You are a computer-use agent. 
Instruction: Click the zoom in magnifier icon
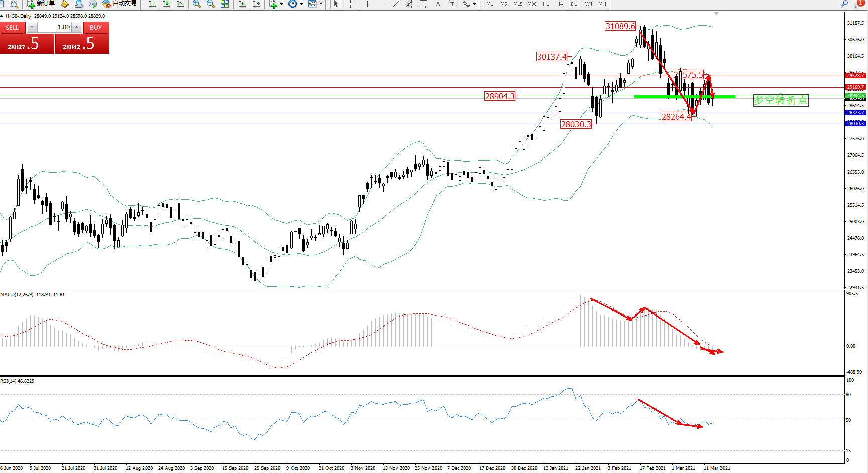click(x=197, y=4)
